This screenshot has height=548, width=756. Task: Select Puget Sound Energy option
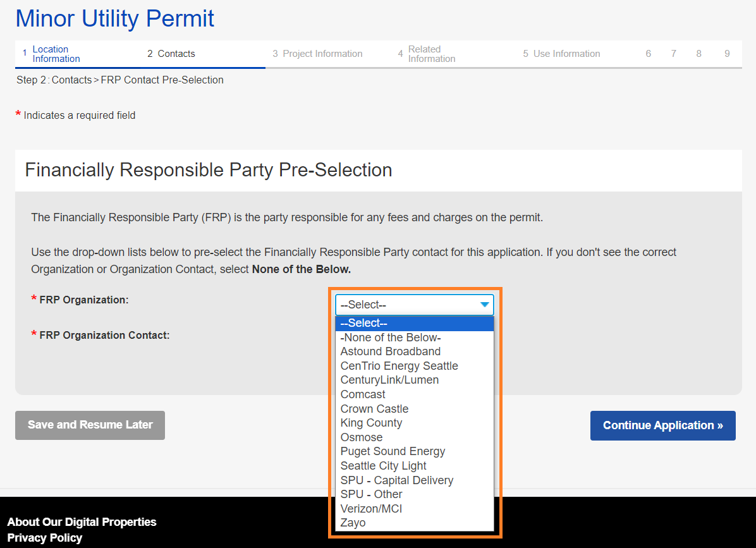(x=393, y=451)
